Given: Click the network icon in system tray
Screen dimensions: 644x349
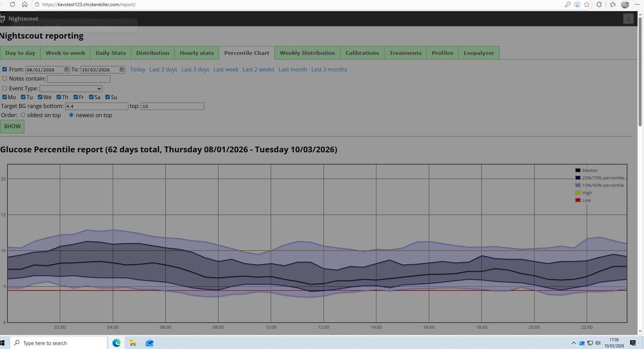Looking at the screenshot, I should click(590, 343).
